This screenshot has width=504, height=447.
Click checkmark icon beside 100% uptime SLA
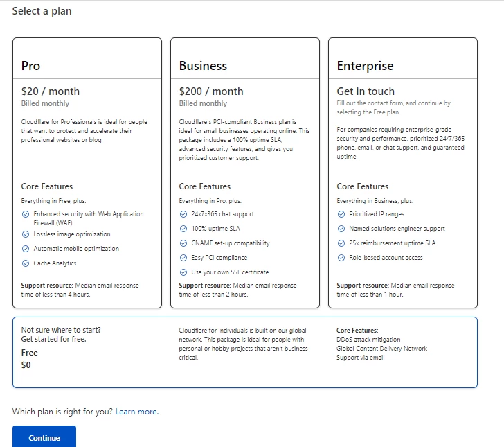pos(183,229)
